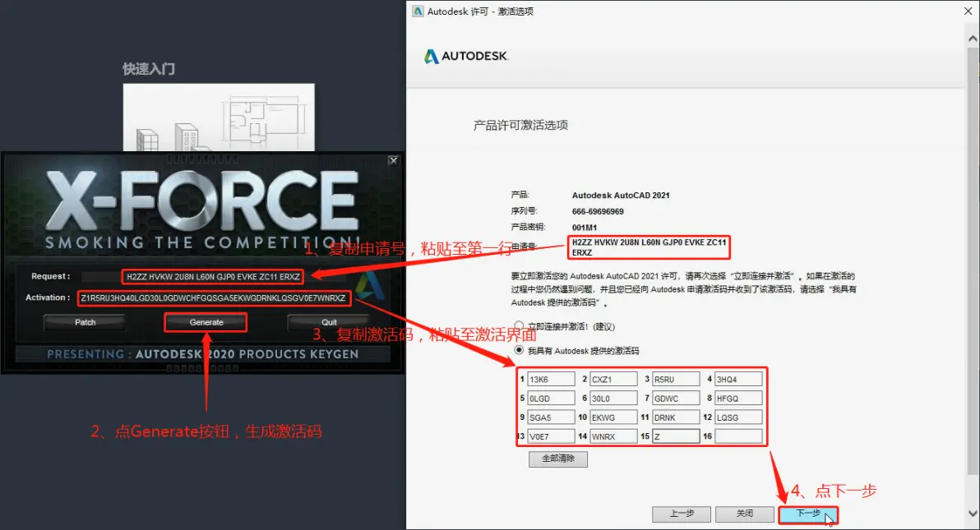
Task: Click the Quit button in X-FORCE
Action: pos(329,322)
